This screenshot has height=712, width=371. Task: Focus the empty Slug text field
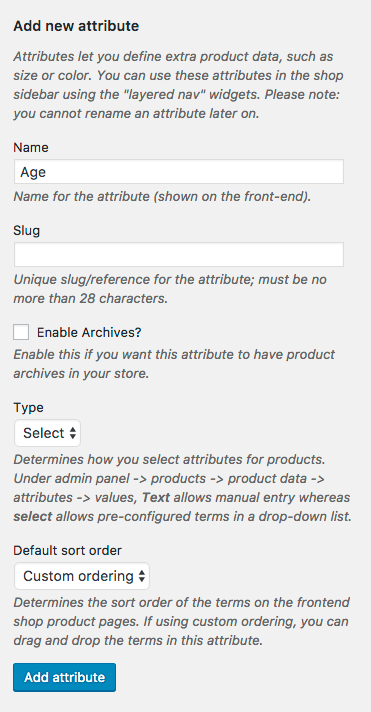pyautogui.click(x=178, y=254)
